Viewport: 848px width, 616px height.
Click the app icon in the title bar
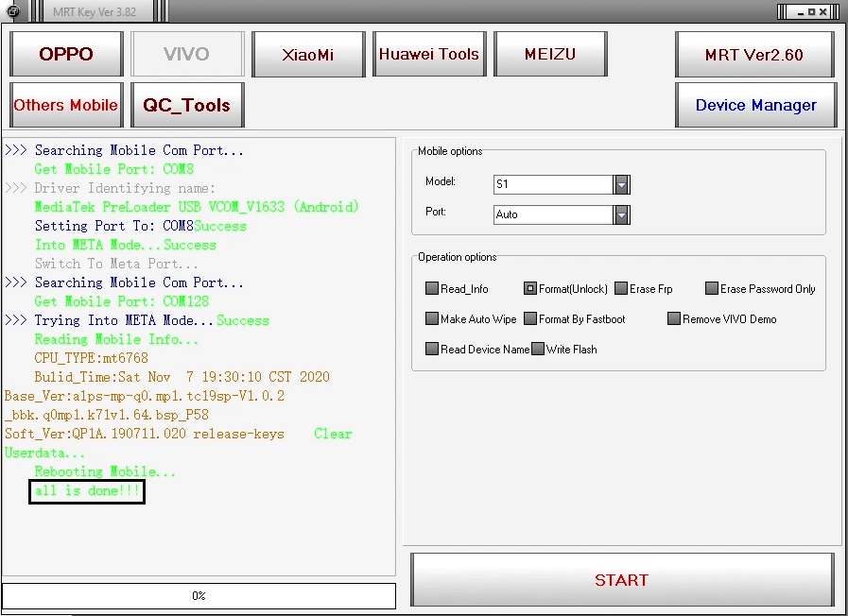13,11
